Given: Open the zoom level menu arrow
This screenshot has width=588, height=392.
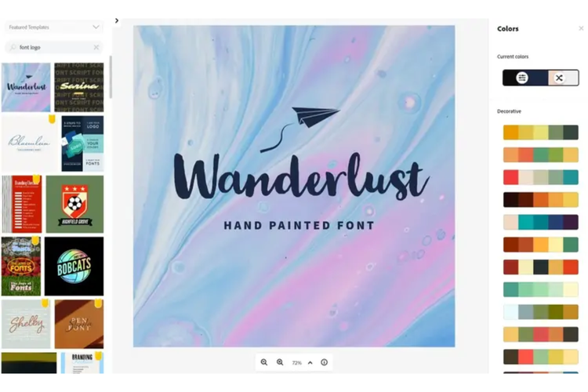Looking at the screenshot, I should 310,363.
